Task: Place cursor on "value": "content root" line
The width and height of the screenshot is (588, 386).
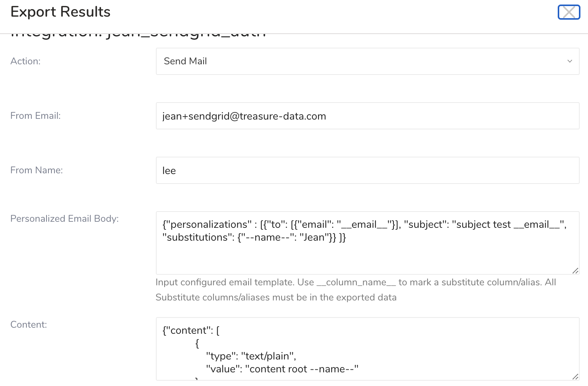Action: [x=282, y=369]
